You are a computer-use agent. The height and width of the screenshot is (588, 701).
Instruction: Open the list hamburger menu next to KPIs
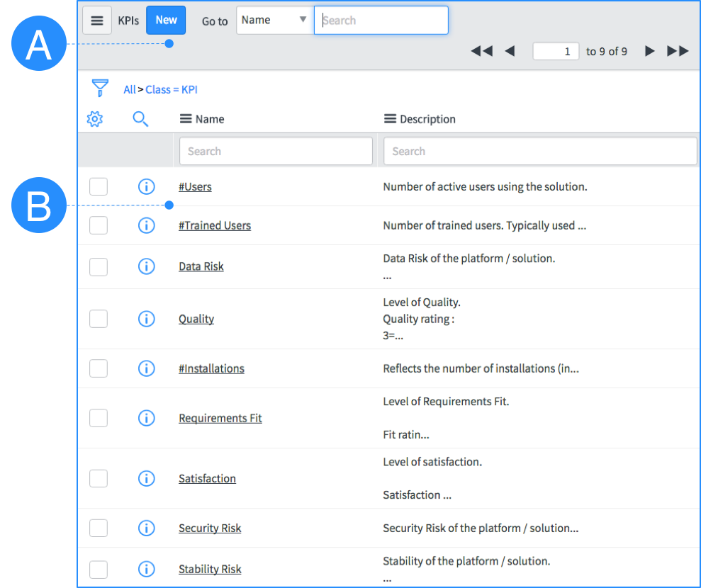click(97, 21)
